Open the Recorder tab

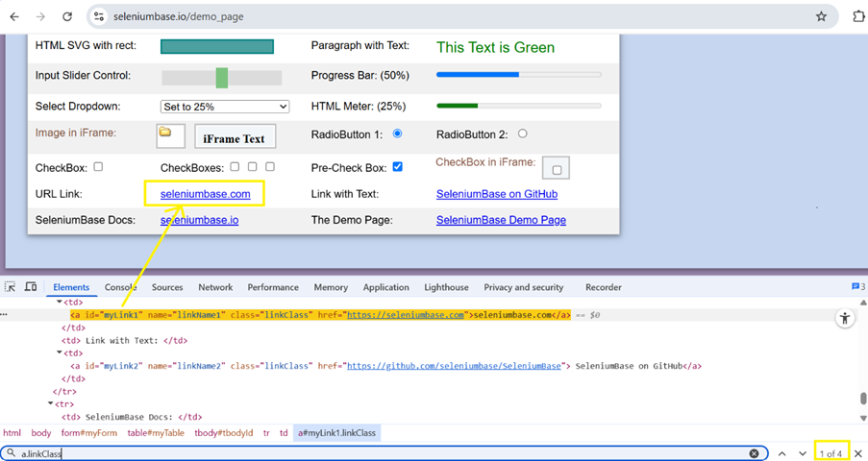click(x=604, y=287)
